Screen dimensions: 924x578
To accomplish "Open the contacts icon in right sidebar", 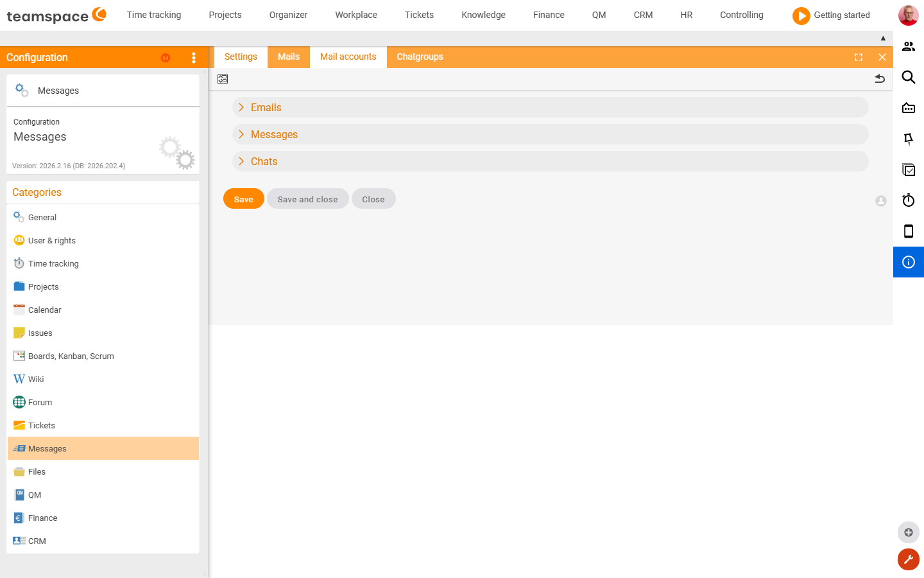I will (x=909, y=46).
